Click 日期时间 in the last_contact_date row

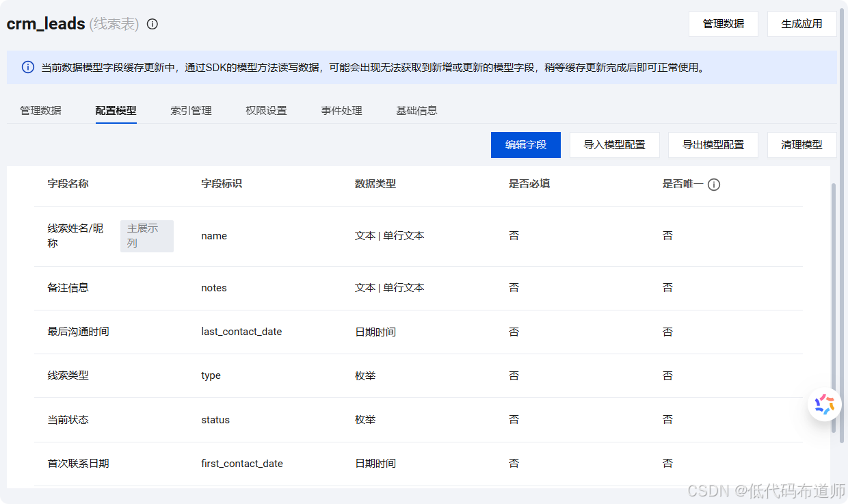[375, 332]
